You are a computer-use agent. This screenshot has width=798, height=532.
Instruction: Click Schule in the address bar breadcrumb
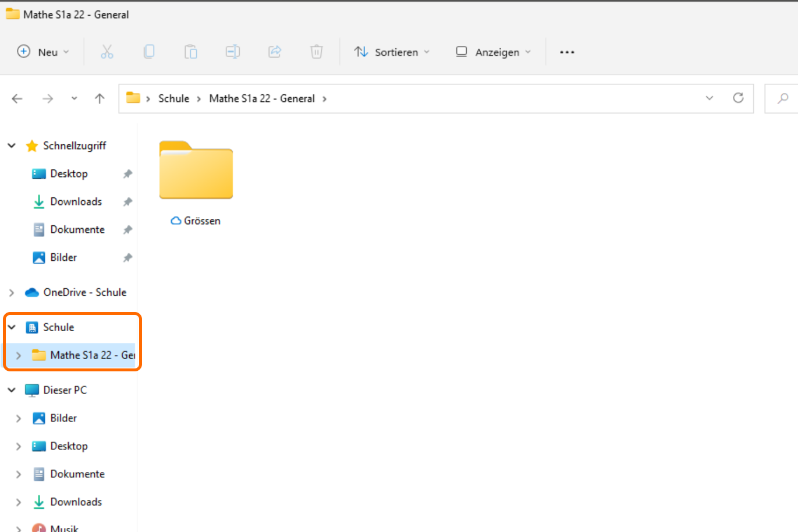coord(173,98)
